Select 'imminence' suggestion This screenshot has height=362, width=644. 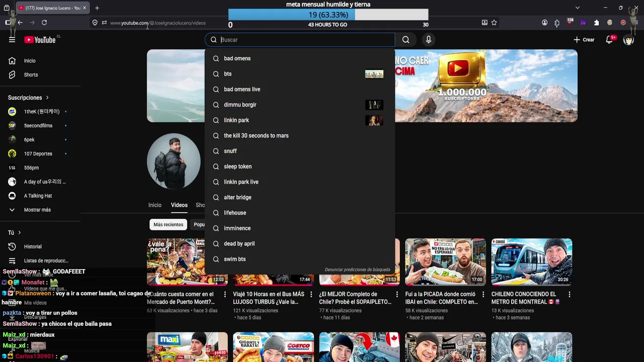(300, 228)
